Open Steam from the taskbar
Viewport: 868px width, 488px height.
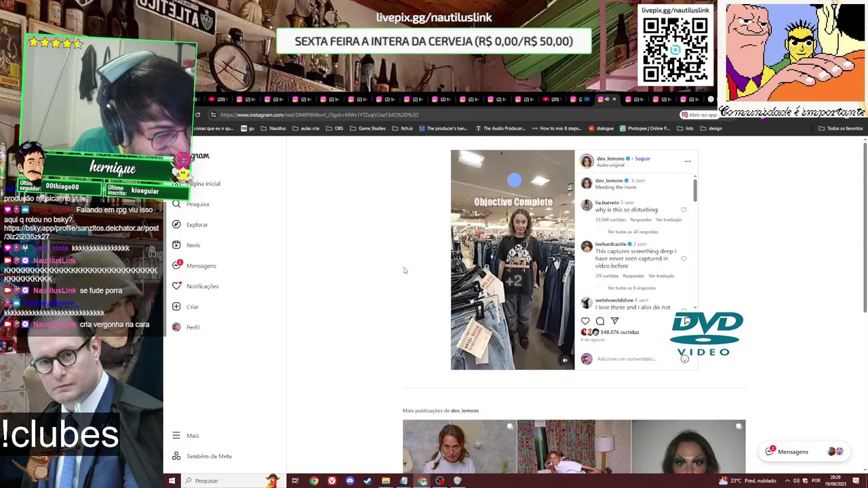click(x=368, y=481)
